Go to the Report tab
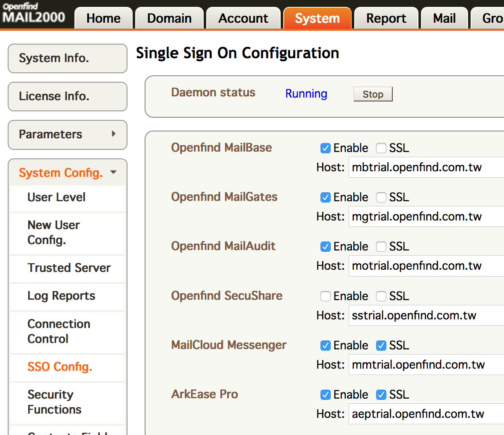Image resolution: width=504 pixels, height=435 pixels. [385, 18]
